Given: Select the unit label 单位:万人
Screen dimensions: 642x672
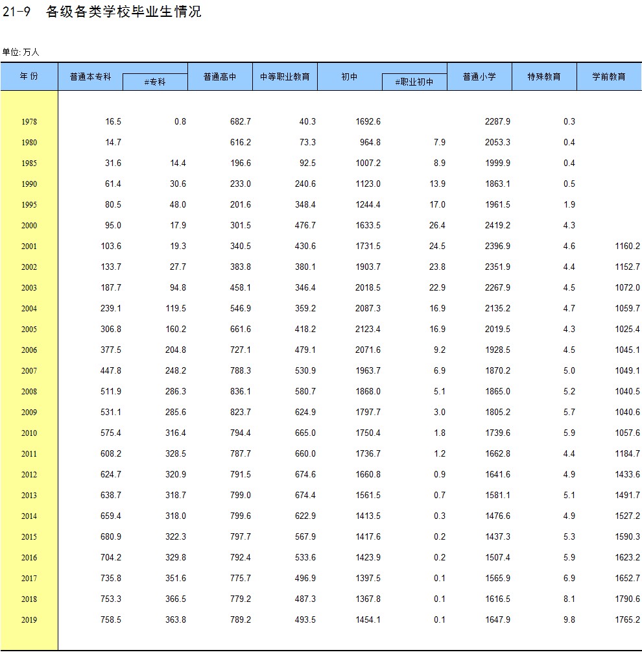Looking at the screenshot, I should tap(21, 53).
